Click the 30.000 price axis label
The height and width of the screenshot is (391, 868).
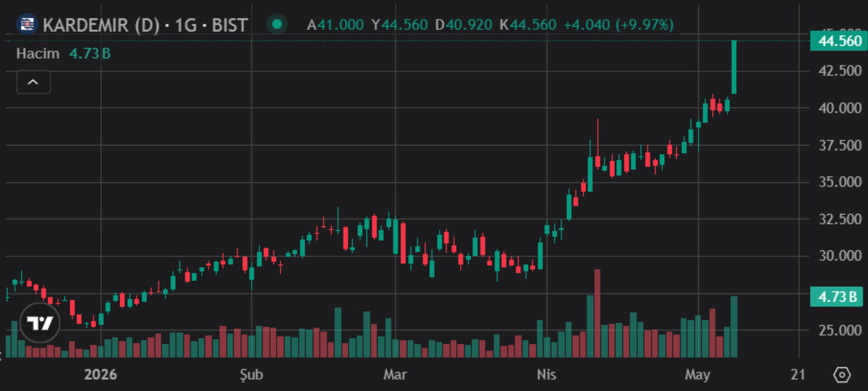[840, 256]
